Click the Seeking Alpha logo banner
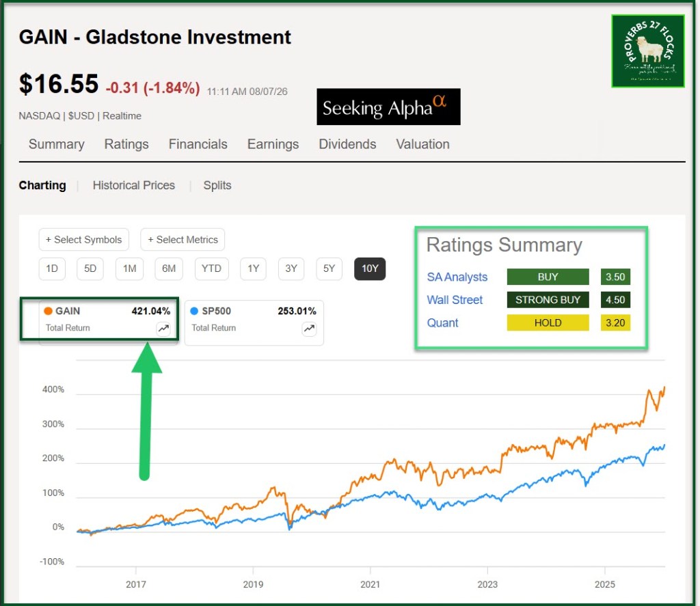The image size is (700, 606). point(388,107)
